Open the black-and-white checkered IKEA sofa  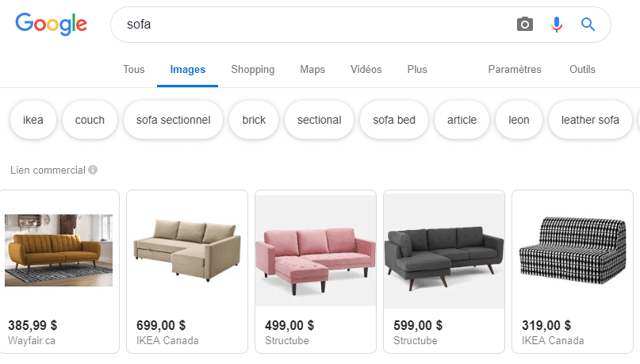coord(572,251)
